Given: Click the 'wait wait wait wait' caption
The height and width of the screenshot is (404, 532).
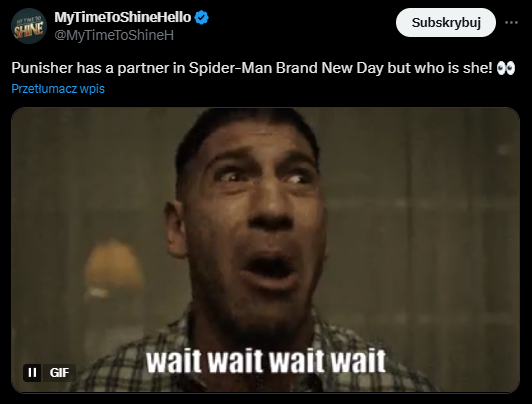Looking at the screenshot, I should coord(266,362).
